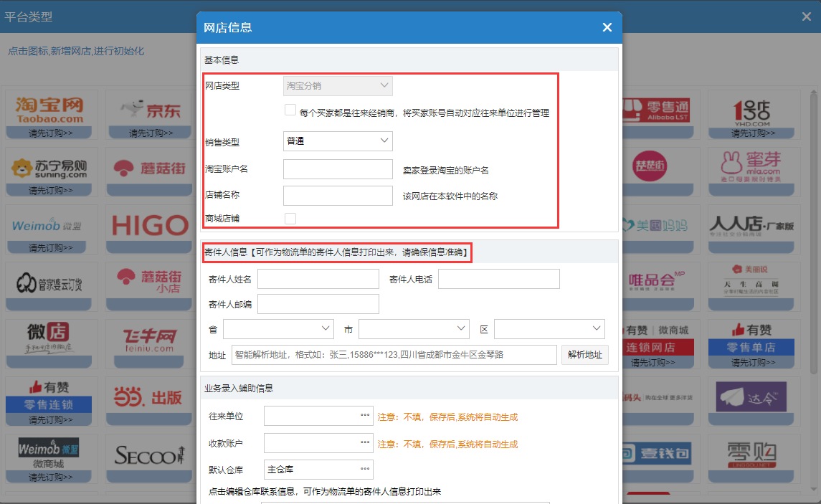821x504 pixels.
Task: Click 请先订购>> under Weimob 微商城
Action: (50, 477)
